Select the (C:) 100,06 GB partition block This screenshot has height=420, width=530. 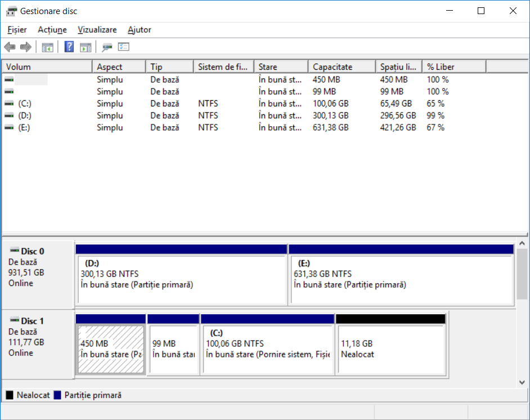pyautogui.click(x=267, y=345)
